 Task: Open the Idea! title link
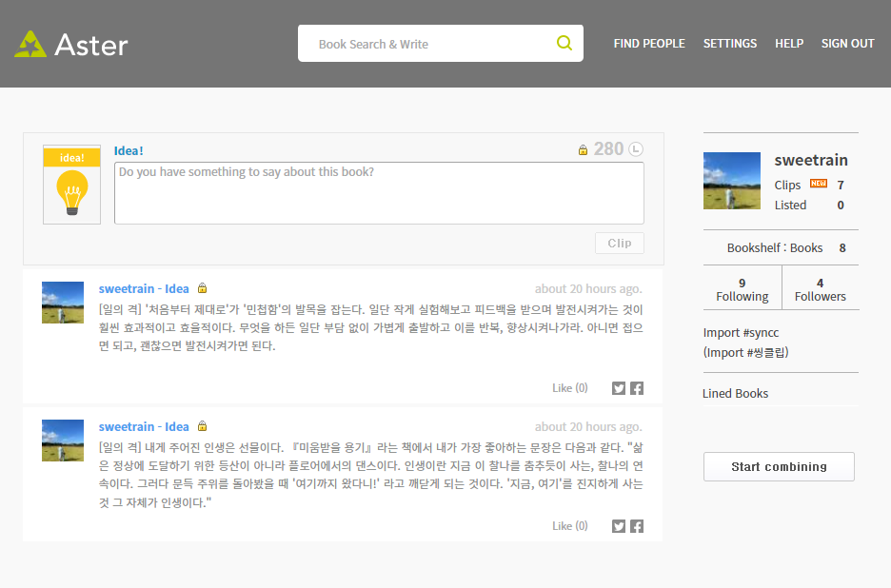pyautogui.click(x=129, y=151)
